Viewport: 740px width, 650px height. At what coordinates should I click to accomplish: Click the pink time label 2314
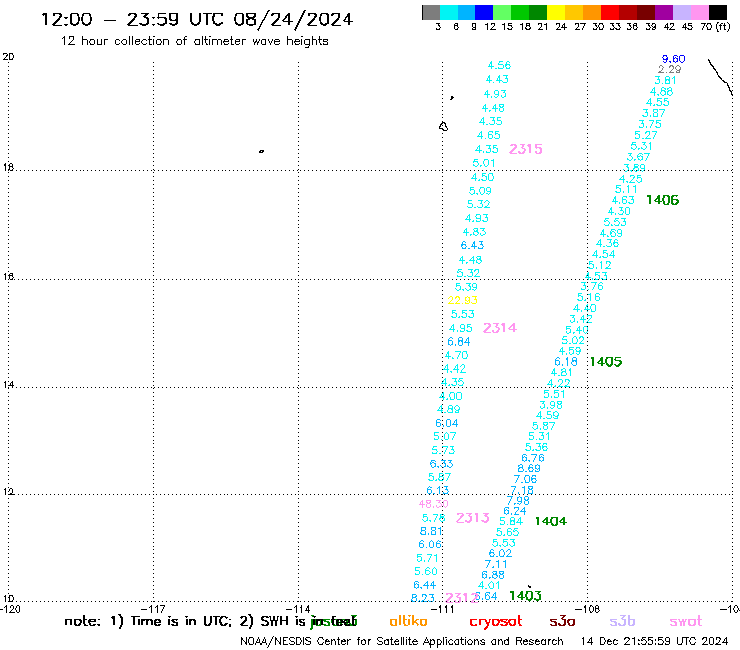(x=500, y=328)
